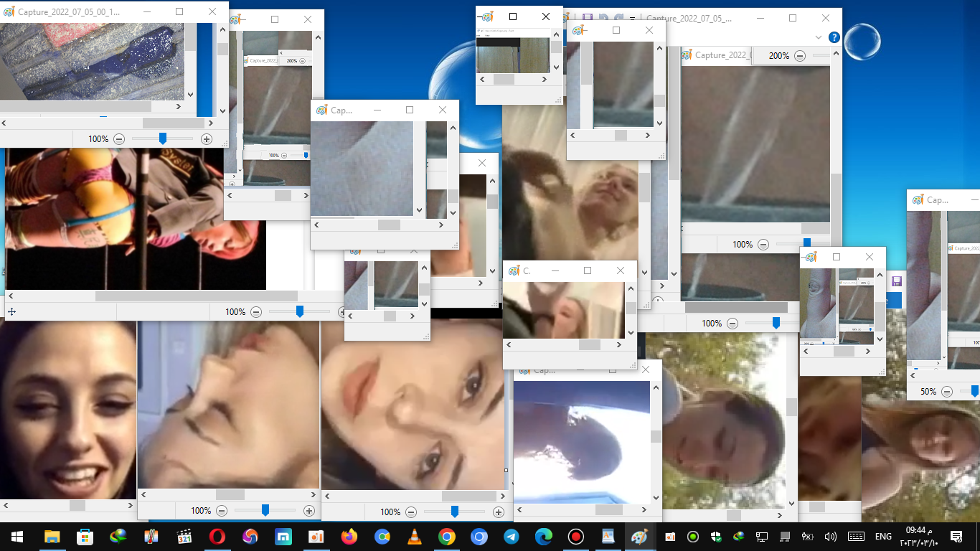Click the undo arrow in Paint's quick access toolbar

(x=603, y=18)
